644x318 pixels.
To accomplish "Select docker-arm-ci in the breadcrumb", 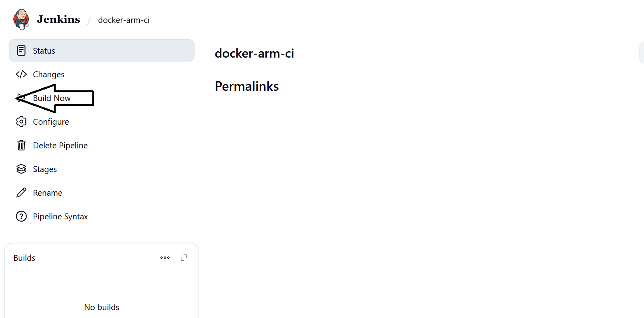I will (x=124, y=20).
